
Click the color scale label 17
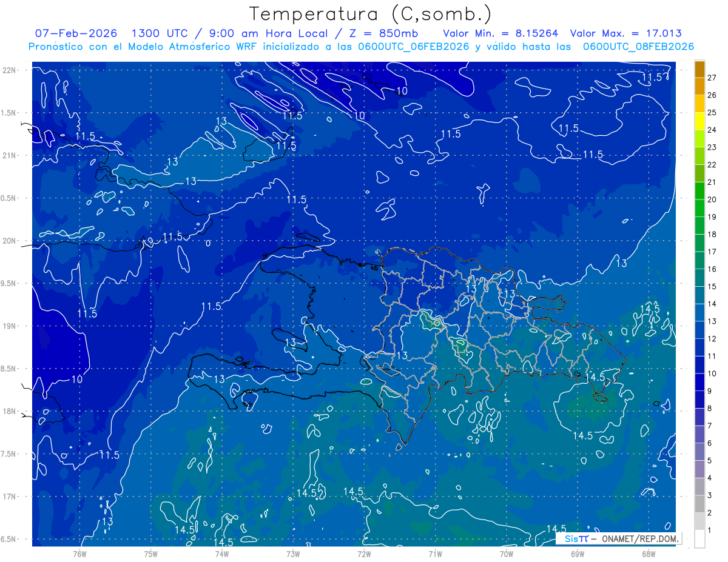712,252
